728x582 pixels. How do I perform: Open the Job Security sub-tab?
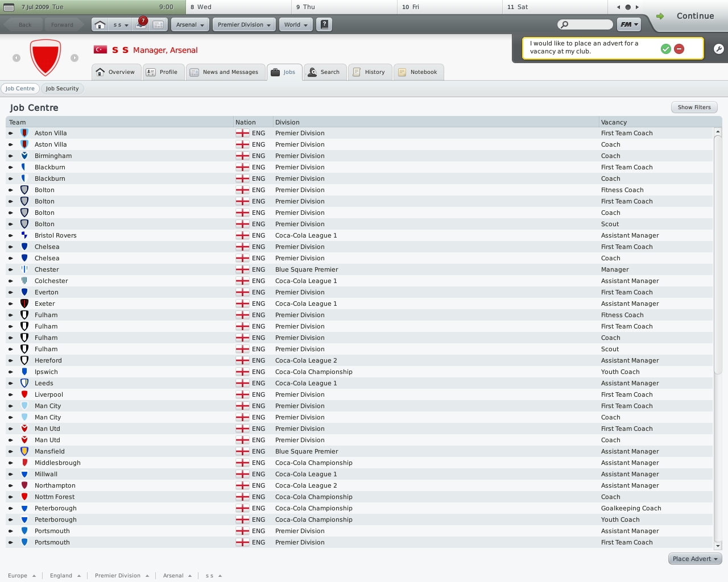[62, 89]
